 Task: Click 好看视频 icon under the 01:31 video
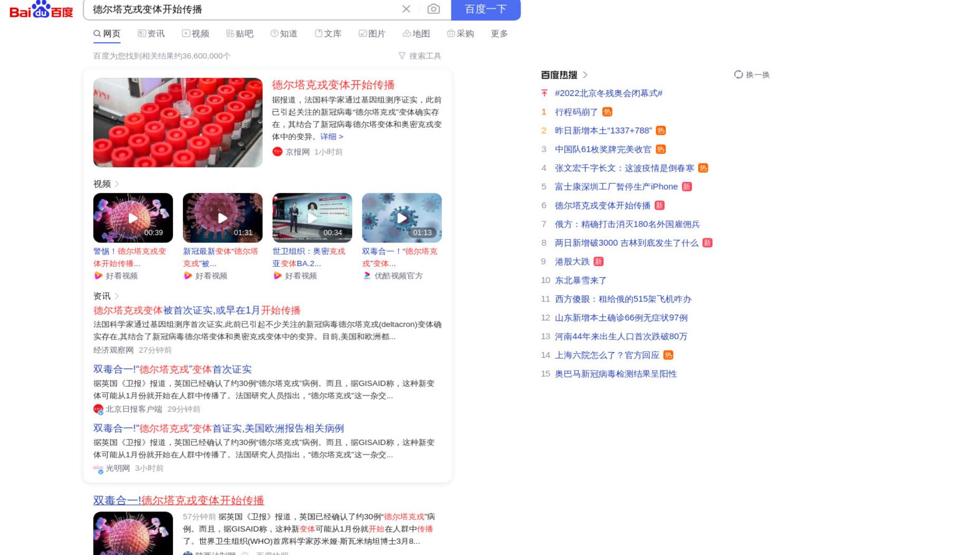pos(188,276)
